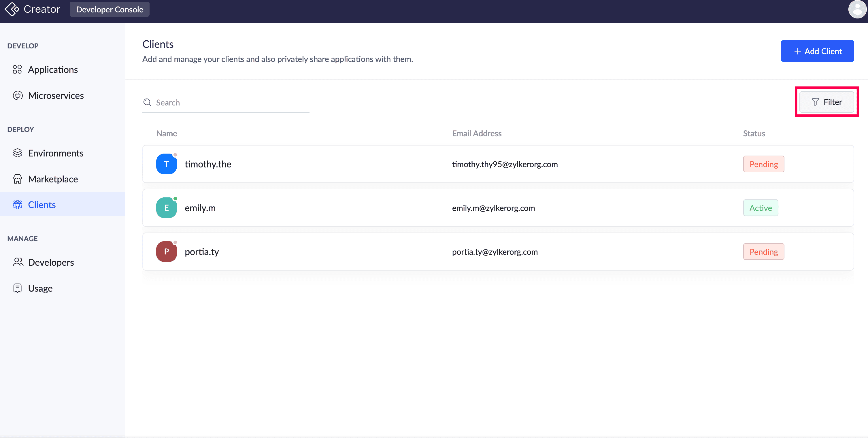Click the Usage receipt icon
The image size is (868, 438).
[18, 288]
